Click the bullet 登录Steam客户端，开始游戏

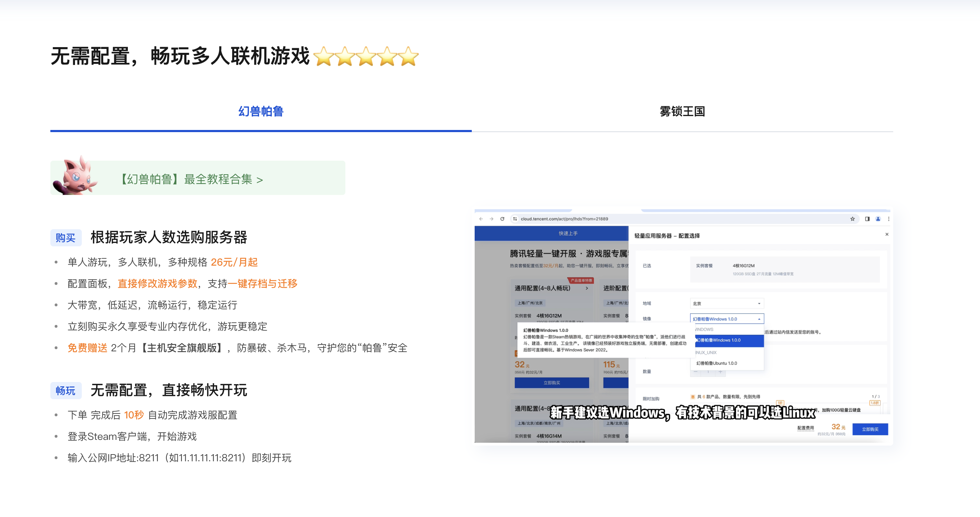tap(132, 436)
